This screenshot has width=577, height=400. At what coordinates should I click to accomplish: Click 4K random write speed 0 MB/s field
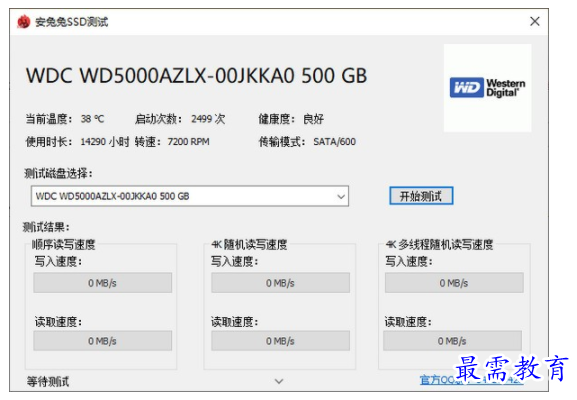(280, 283)
